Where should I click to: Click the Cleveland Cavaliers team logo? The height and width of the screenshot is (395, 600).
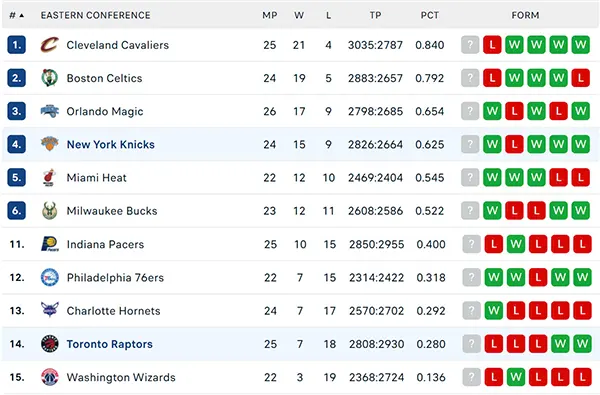pyautogui.click(x=50, y=45)
